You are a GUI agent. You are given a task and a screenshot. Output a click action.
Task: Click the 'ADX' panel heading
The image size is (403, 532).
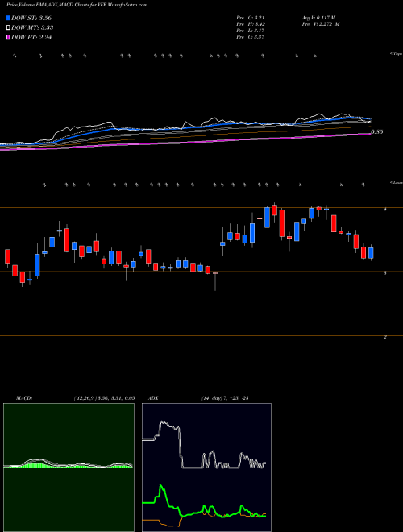[154, 398]
